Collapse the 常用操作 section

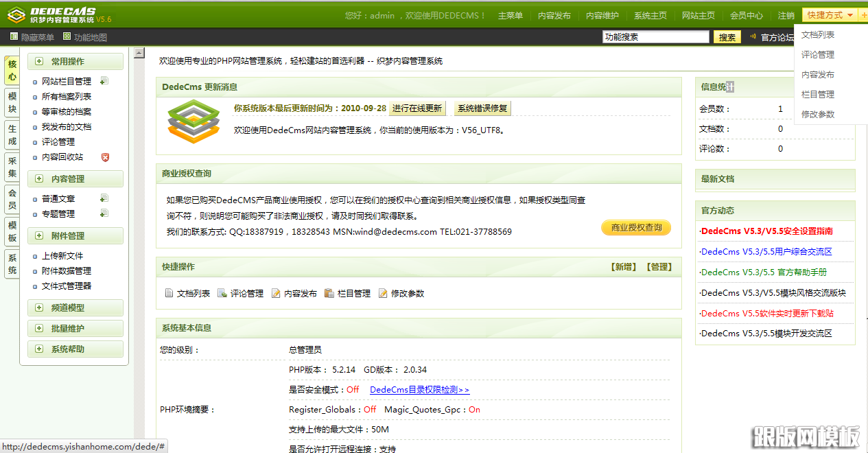[x=75, y=62]
